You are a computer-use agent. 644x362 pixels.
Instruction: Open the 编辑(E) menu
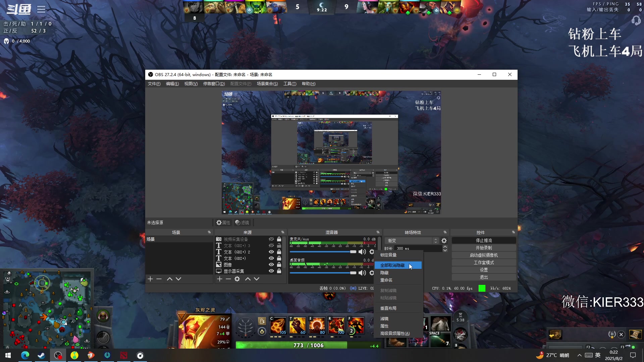pos(172,84)
